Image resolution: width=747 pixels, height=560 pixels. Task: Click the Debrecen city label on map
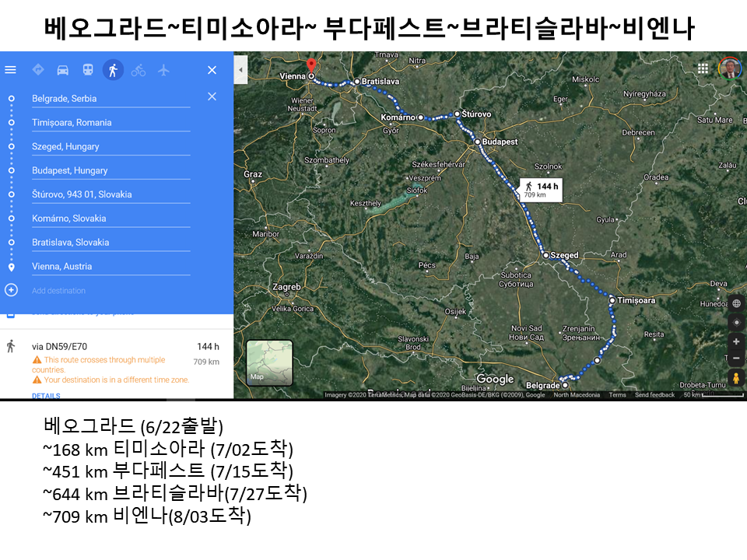[x=638, y=132]
